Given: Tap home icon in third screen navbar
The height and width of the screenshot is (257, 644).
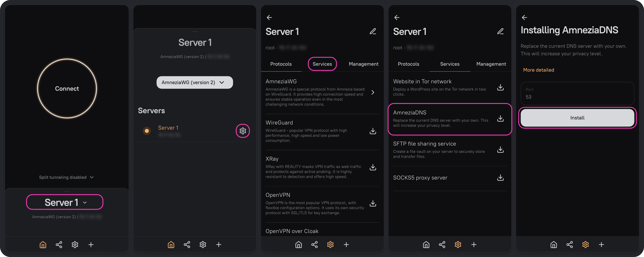Looking at the screenshot, I should [299, 245].
